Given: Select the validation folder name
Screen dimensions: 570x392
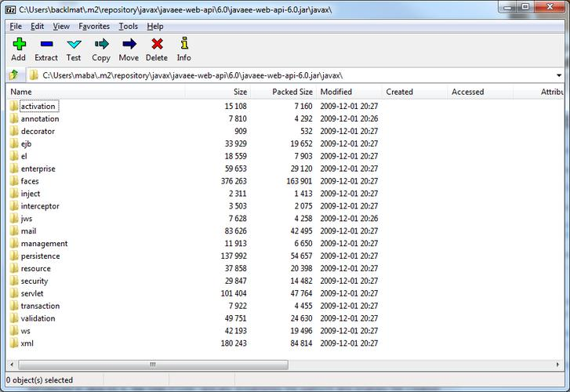Looking at the screenshot, I should click(x=38, y=318).
